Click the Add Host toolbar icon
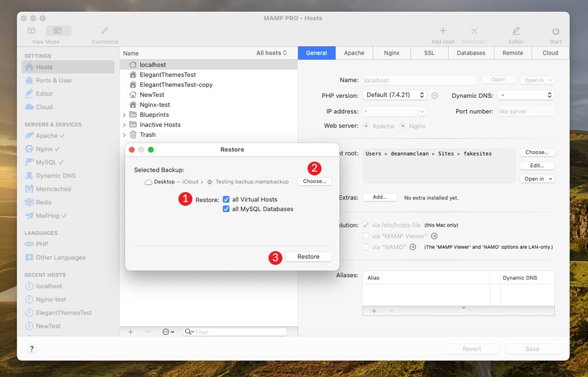 click(442, 31)
